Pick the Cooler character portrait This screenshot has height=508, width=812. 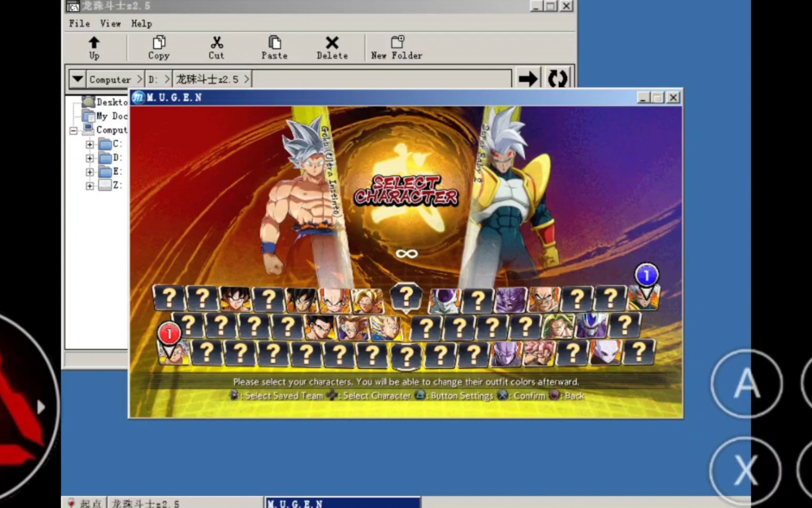(591, 325)
